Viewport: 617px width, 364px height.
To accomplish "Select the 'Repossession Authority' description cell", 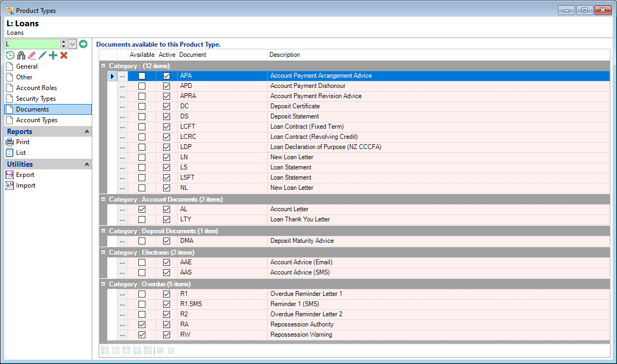I will pyautogui.click(x=439, y=325).
